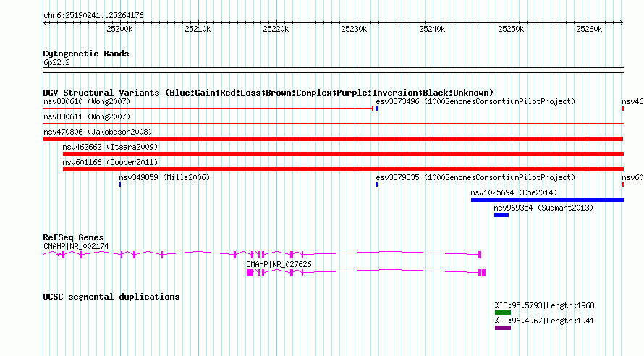Click the nsv470806 (Jakobsson2008) red loss bar
Viewport: 644px width, 356px height.
click(333, 139)
